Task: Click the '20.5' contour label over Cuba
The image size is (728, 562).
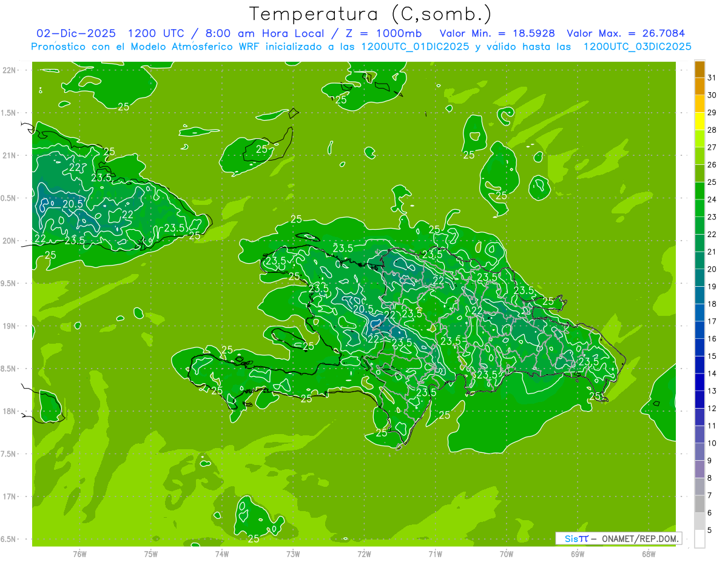Action: 72,204
